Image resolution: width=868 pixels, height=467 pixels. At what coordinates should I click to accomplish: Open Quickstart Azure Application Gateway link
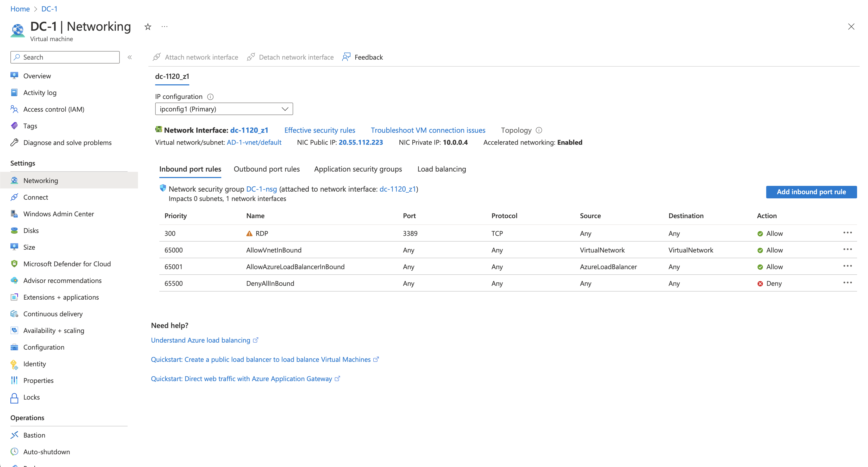pos(245,378)
